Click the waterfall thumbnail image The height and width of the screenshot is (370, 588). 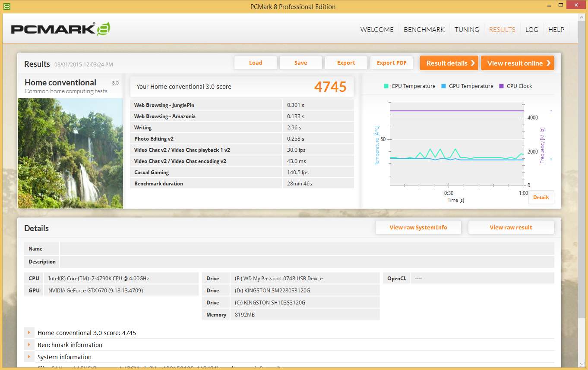70,153
